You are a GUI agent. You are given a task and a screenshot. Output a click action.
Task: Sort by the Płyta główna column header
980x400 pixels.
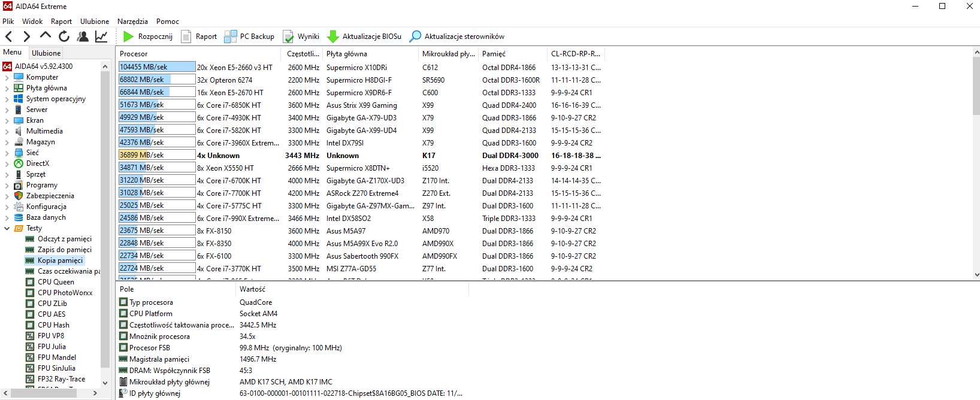pyautogui.click(x=371, y=54)
